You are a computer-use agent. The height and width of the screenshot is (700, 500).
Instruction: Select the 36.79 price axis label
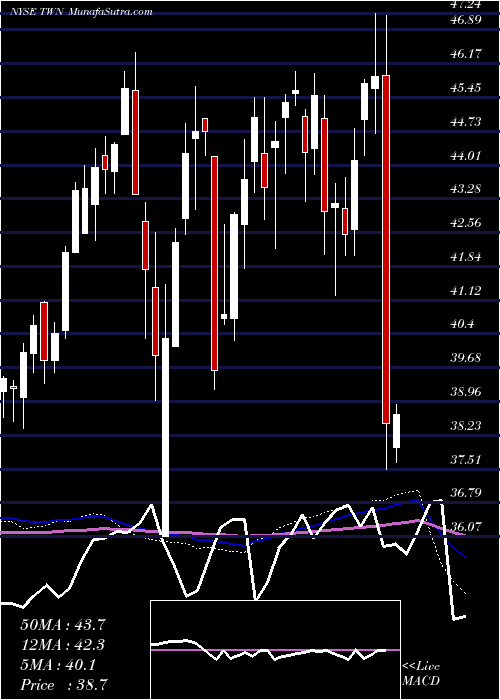coord(465,493)
